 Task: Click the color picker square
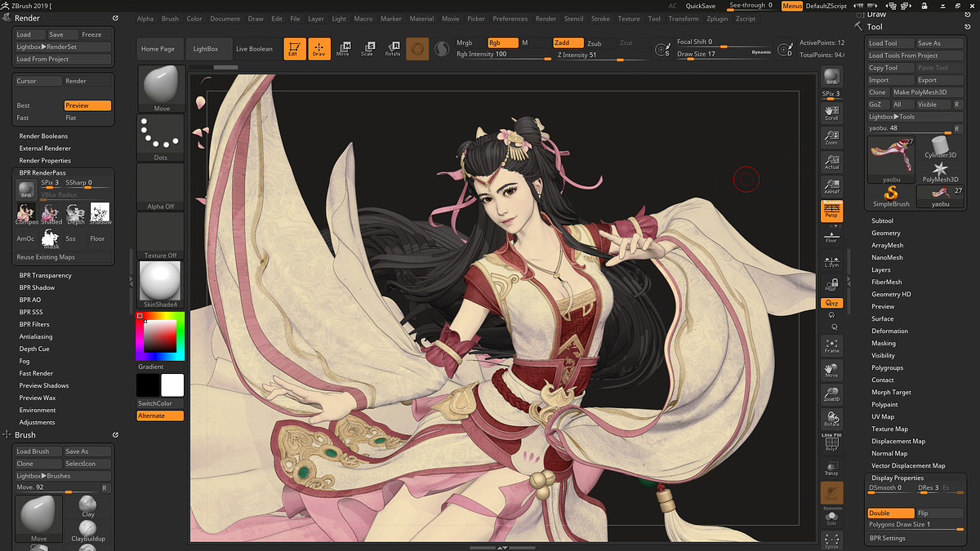[160, 336]
